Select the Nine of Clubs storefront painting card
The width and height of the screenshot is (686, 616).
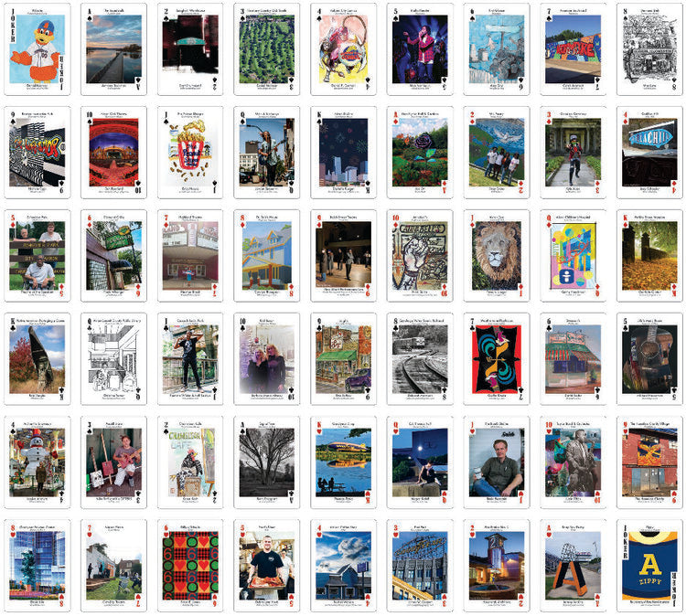tap(343, 359)
